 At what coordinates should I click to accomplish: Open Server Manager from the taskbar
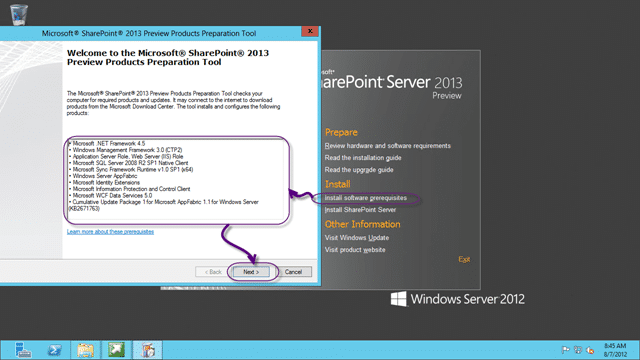tap(23, 350)
